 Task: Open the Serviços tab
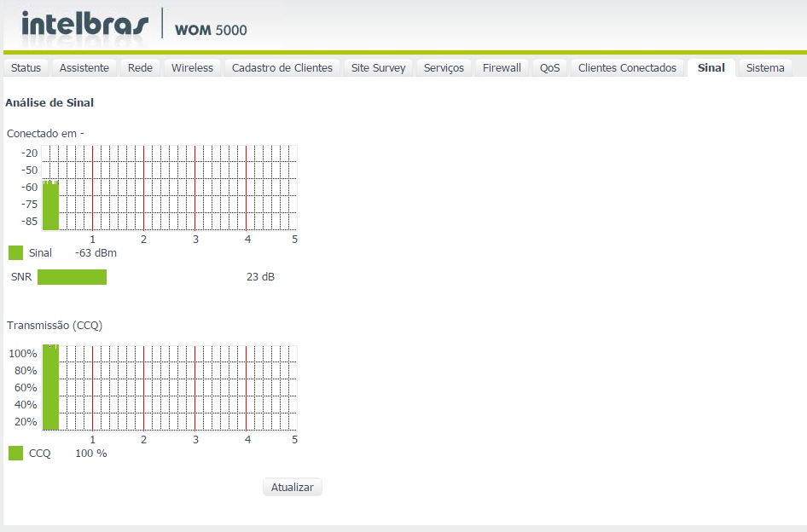444,68
